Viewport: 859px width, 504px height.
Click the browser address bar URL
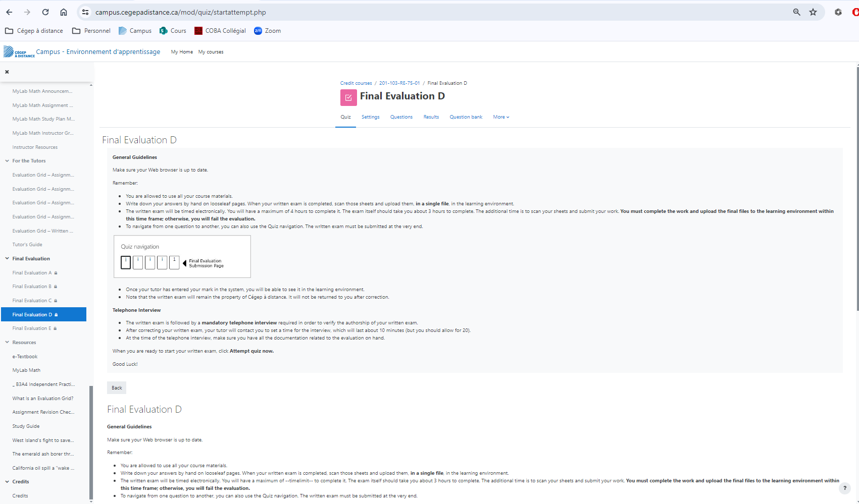tap(181, 12)
